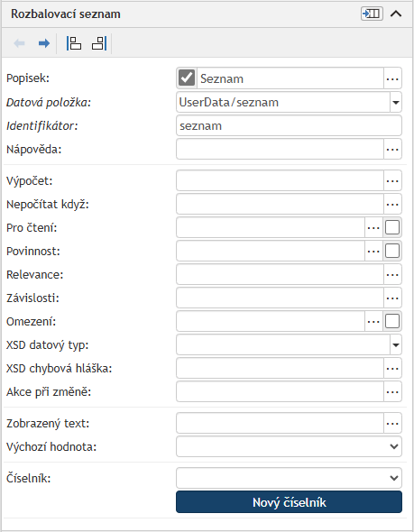The width and height of the screenshot is (414, 532).
Task: Open ellipsis editor for Popisek field
Action: [392, 78]
